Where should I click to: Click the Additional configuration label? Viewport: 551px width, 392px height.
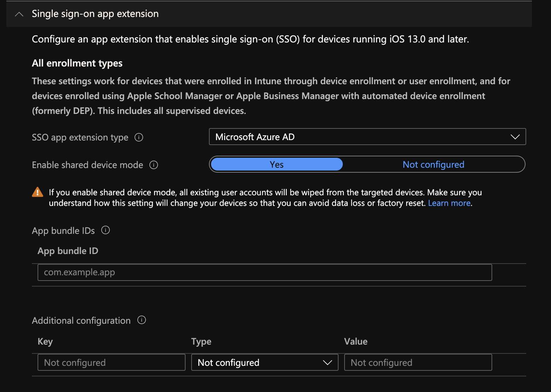tap(81, 321)
